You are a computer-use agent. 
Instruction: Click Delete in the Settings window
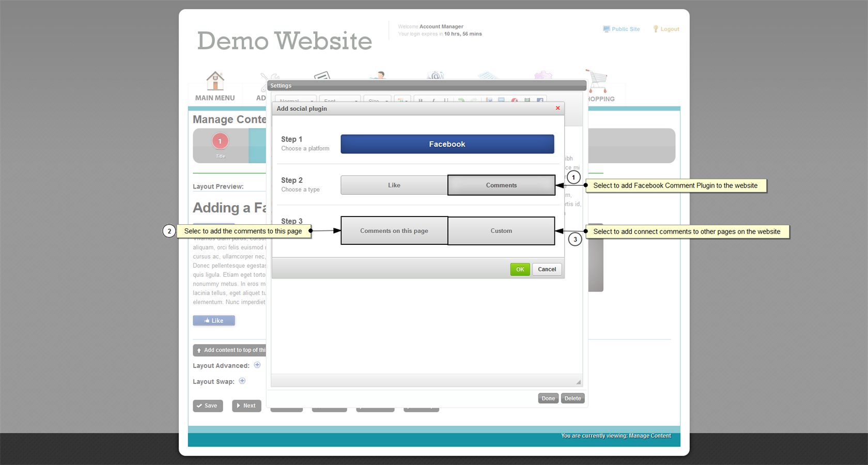pos(572,398)
